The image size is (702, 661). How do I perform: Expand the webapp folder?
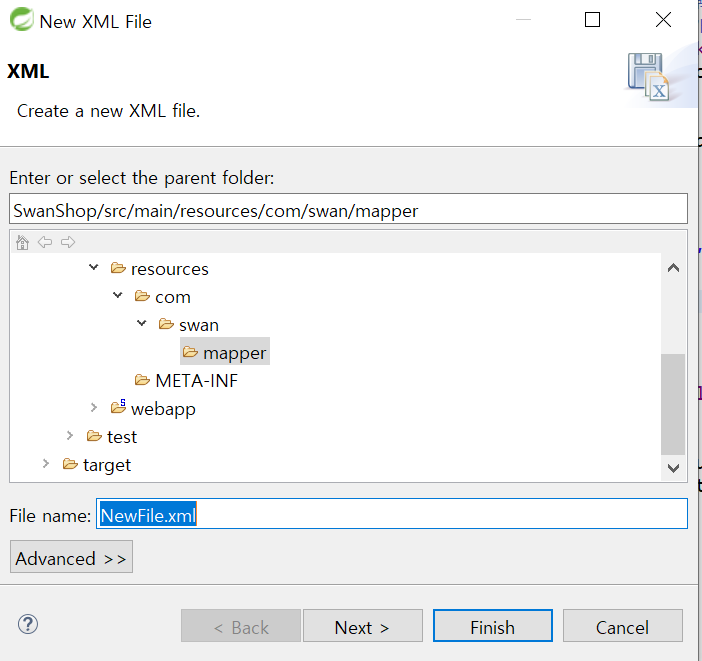(94, 408)
